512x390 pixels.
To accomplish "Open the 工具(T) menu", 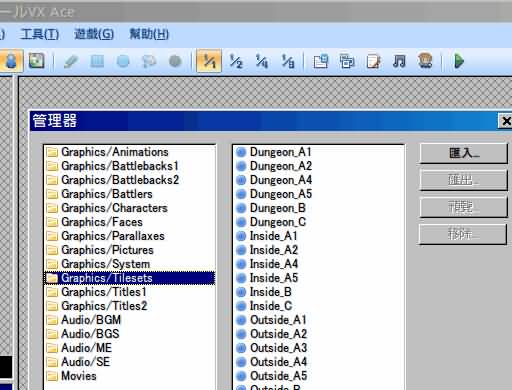I will (40, 34).
